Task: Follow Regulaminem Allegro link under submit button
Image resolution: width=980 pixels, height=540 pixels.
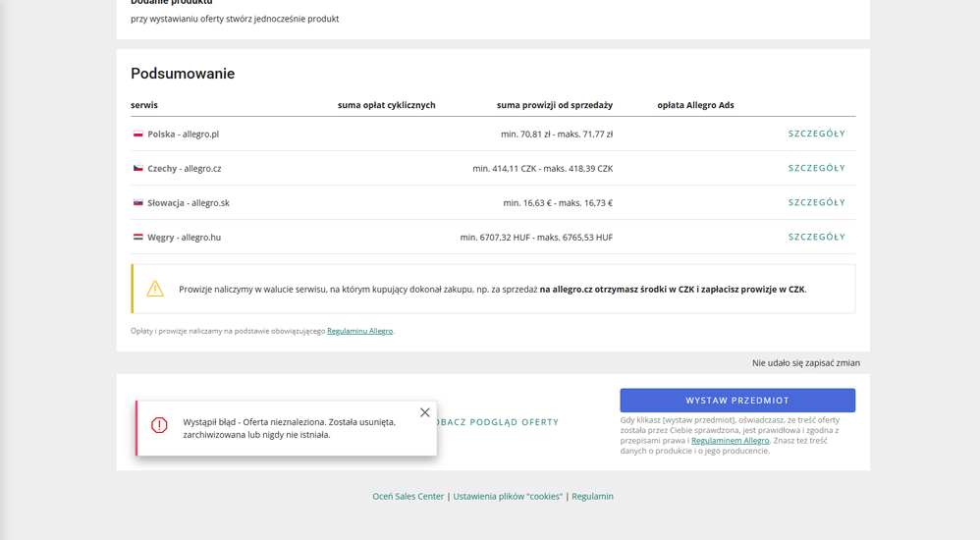Action: pyautogui.click(x=730, y=441)
